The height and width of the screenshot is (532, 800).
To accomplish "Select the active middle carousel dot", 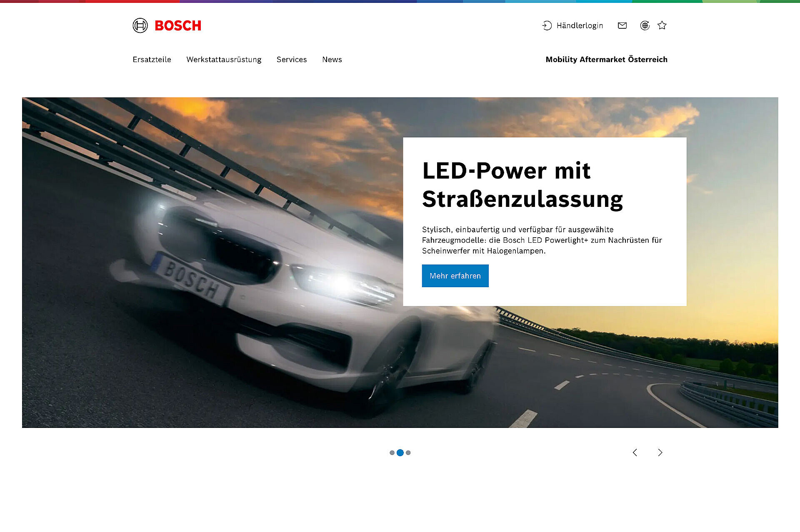I will (x=400, y=452).
